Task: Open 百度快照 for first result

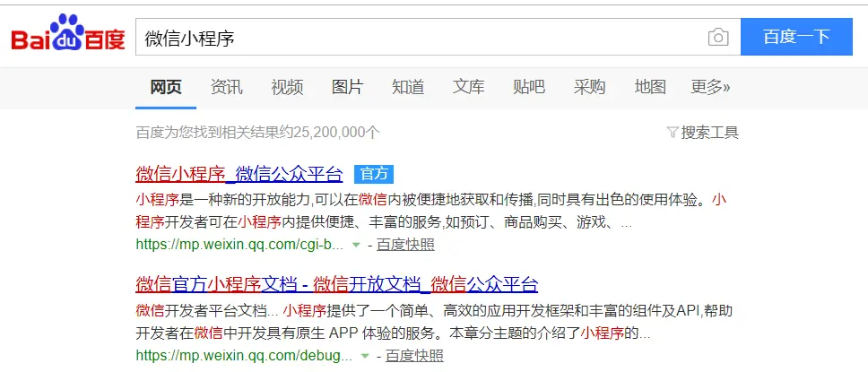Action: coord(405,244)
